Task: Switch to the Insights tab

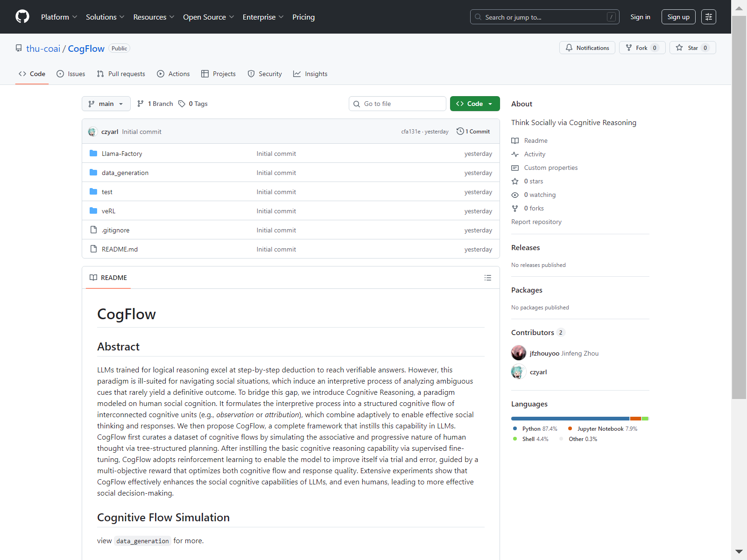Action: coord(310,74)
